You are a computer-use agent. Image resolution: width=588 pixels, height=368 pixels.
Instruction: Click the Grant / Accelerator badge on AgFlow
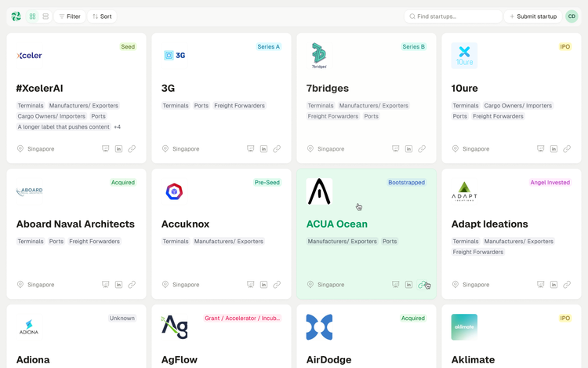(x=242, y=318)
